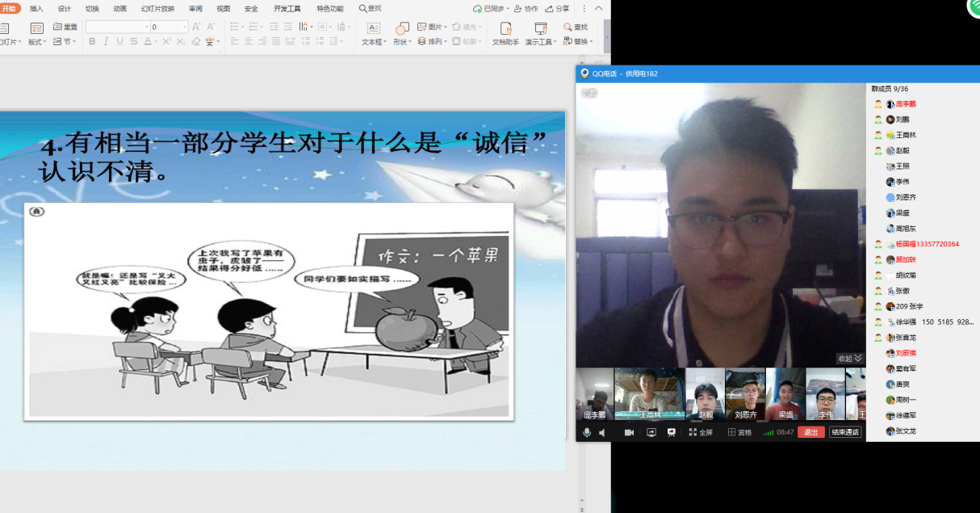
Task: Toggle the speaker volume icon
Action: coord(602,432)
